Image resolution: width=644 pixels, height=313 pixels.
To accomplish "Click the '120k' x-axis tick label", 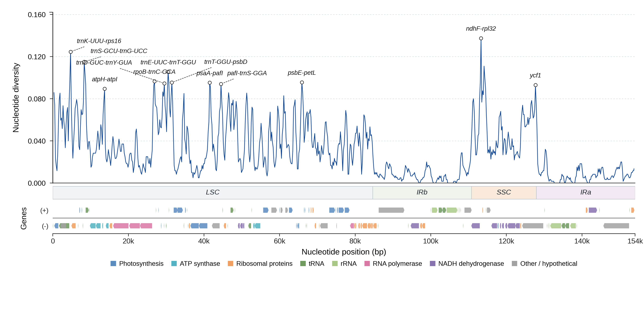I will click(x=506, y=241).
